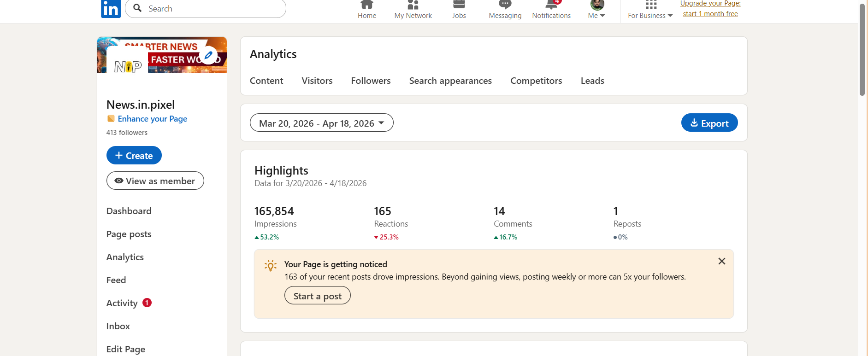Click the 165,854 Impressions value

point(274,211)
